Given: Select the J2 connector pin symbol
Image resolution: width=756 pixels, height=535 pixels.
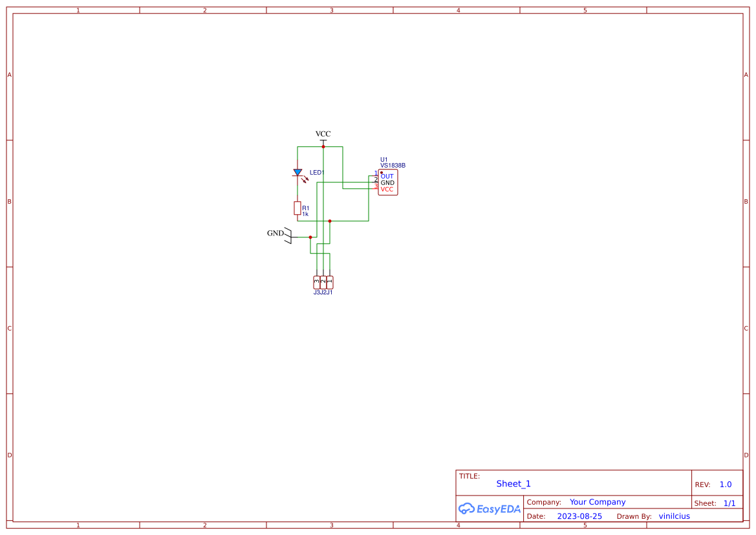Looking at the screenshot, I should [323, 281].
